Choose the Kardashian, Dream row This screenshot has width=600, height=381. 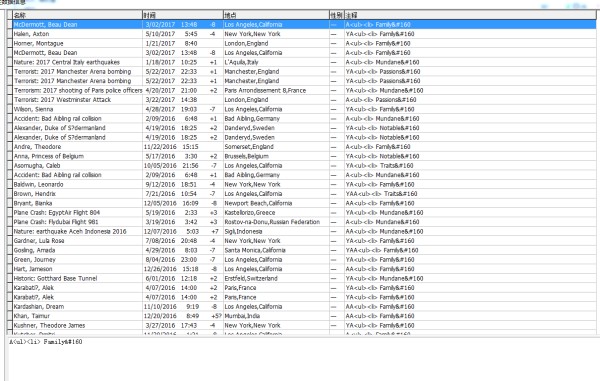(39, 307)
